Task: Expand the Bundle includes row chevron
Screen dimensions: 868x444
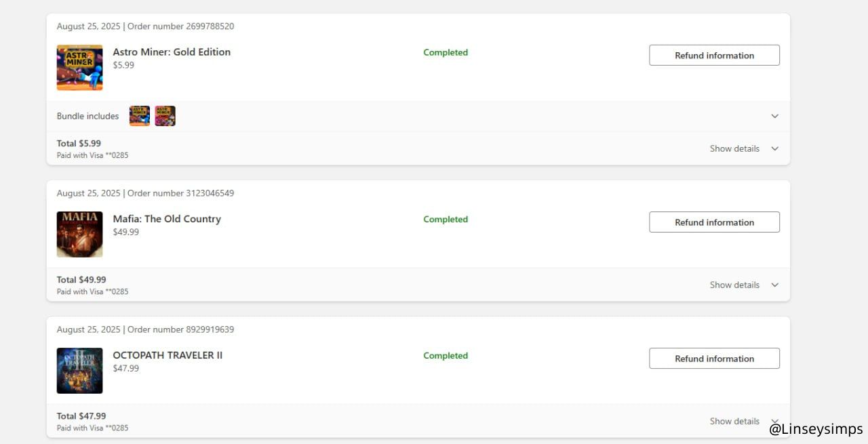Action: tap(774, 116)
